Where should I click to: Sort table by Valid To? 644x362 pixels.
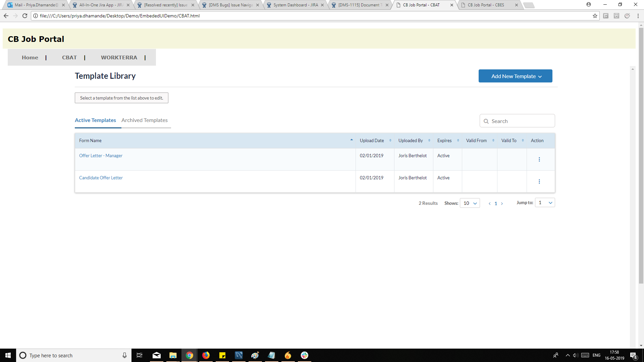pyautogui.click(x=523, y=140)
